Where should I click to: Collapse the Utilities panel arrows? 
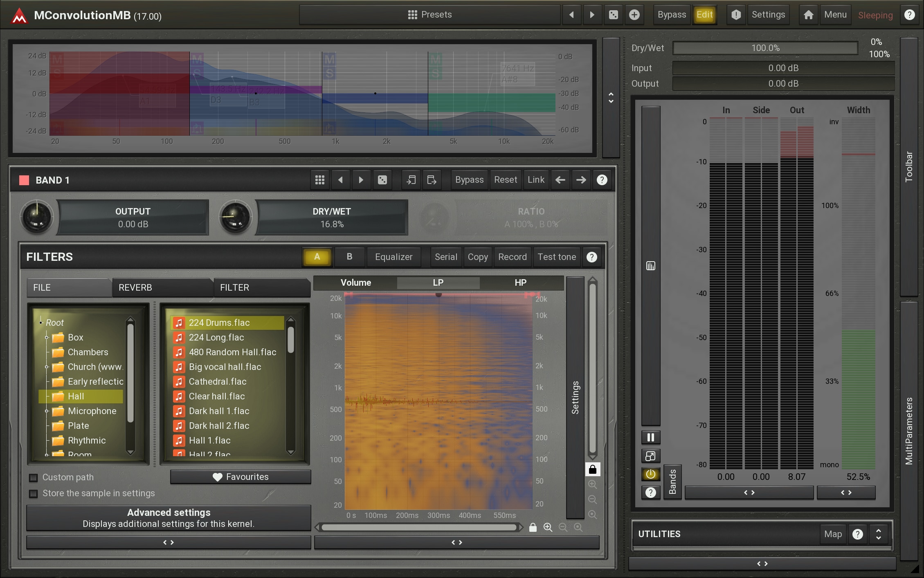click(x=878, y=534)
